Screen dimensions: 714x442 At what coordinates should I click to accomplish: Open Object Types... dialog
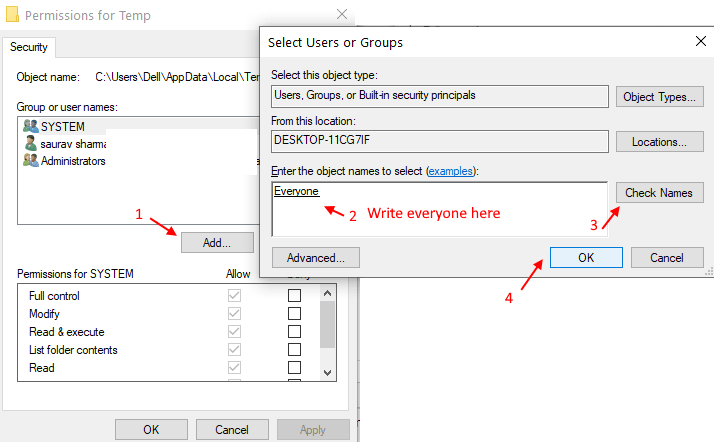click(x=660, y=97)
